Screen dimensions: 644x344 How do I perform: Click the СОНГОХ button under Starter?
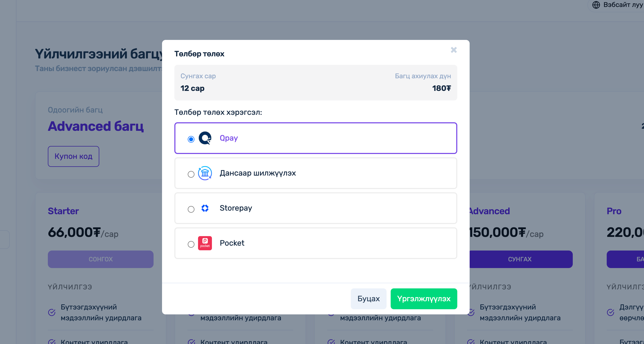point(101,259)
